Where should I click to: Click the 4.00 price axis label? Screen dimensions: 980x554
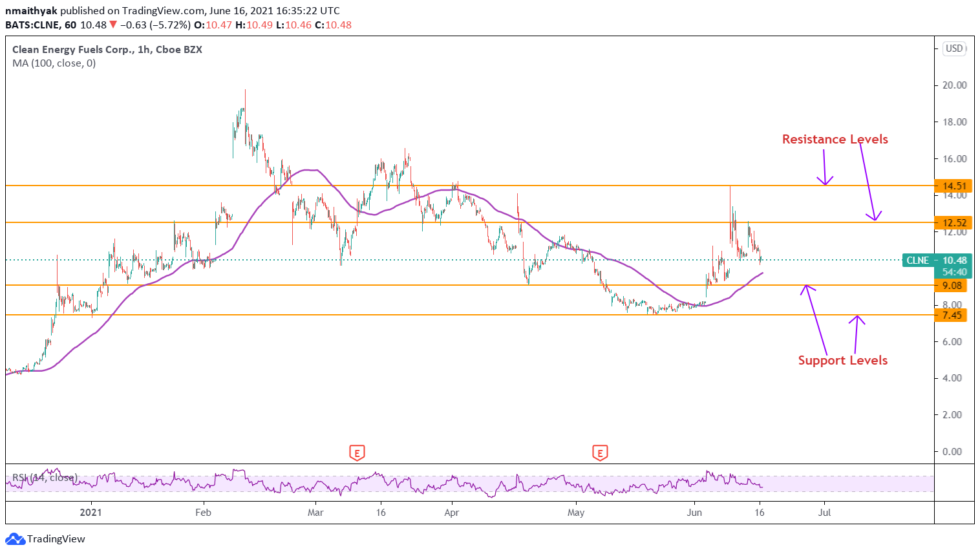(952, 378)
